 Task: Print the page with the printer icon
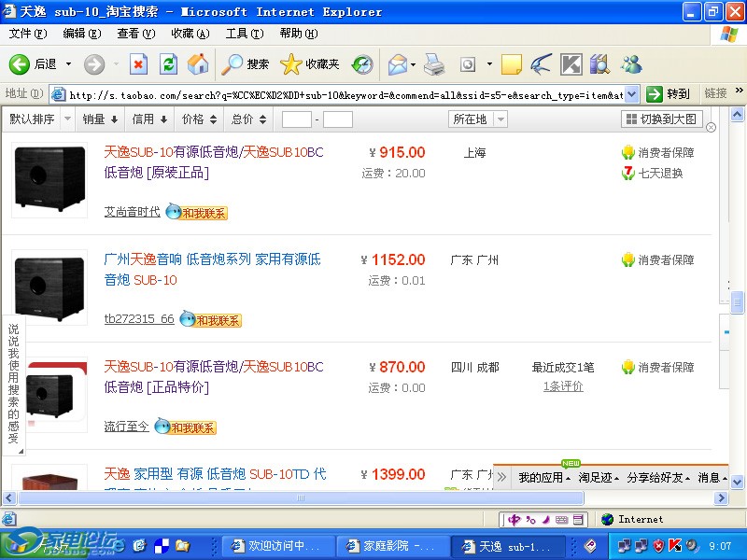[434, 64]
